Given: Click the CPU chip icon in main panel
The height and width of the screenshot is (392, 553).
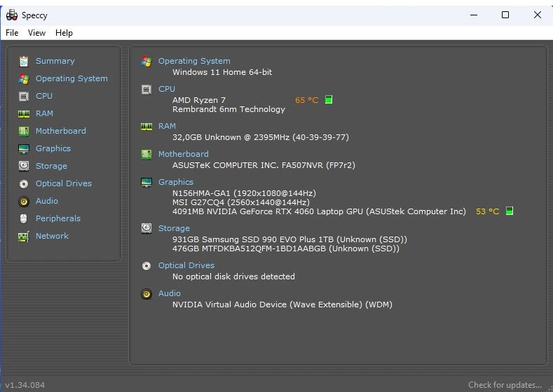Looking at the screenshot, I should pos(146,90).
